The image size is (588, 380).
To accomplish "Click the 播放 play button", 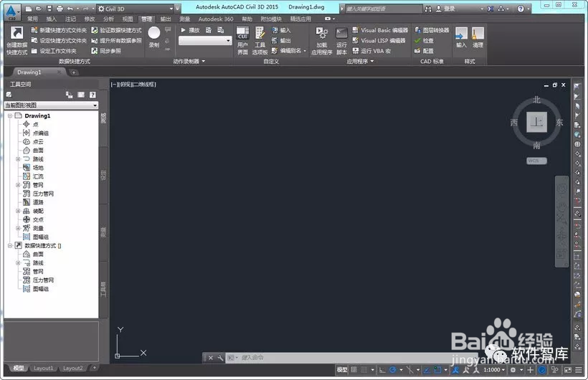I will pyautogui.click(x=190, y=30).
